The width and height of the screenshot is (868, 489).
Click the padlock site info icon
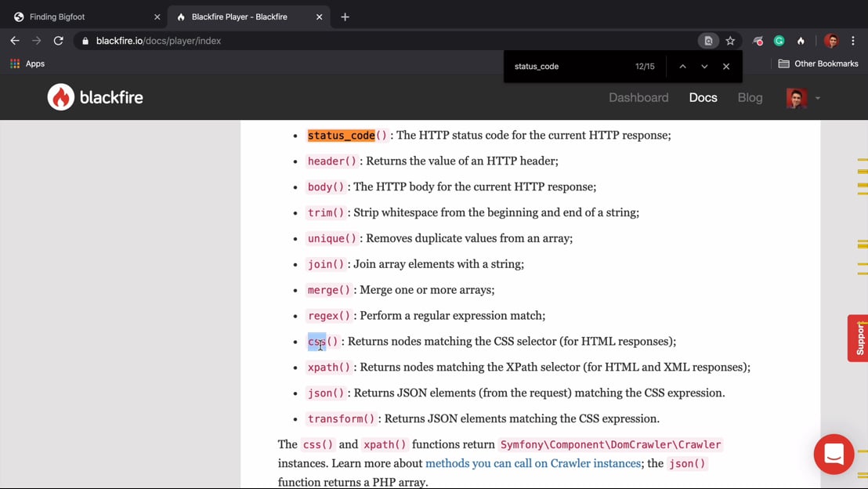click(x=85, y=41)
